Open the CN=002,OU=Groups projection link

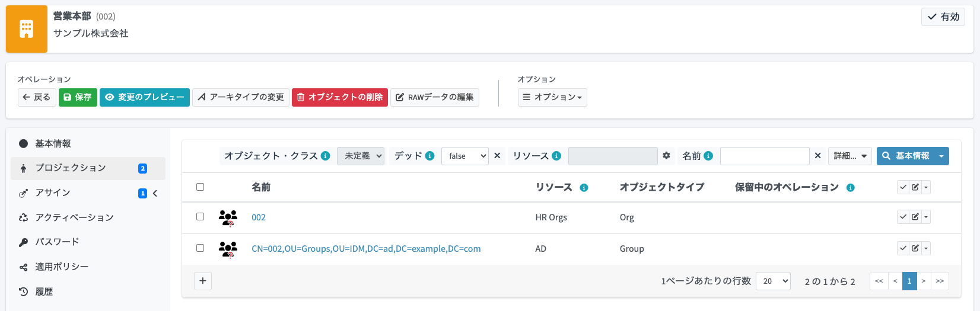(366, 249)
